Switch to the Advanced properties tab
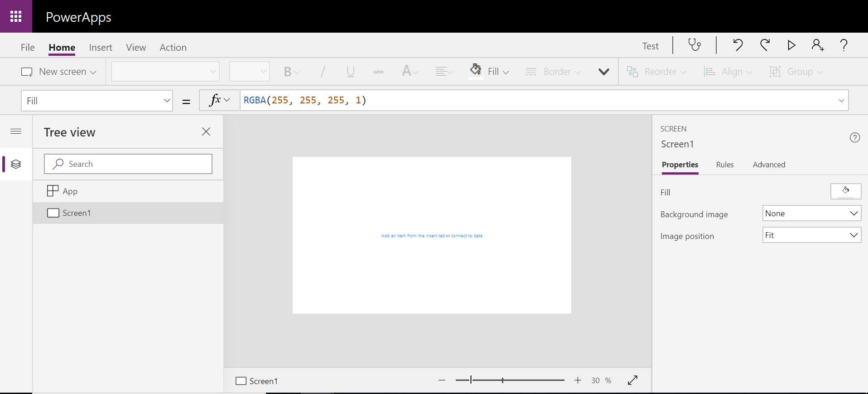Viewport: 868px width, 394px height. pyautogui.click(x=769, y=165)
